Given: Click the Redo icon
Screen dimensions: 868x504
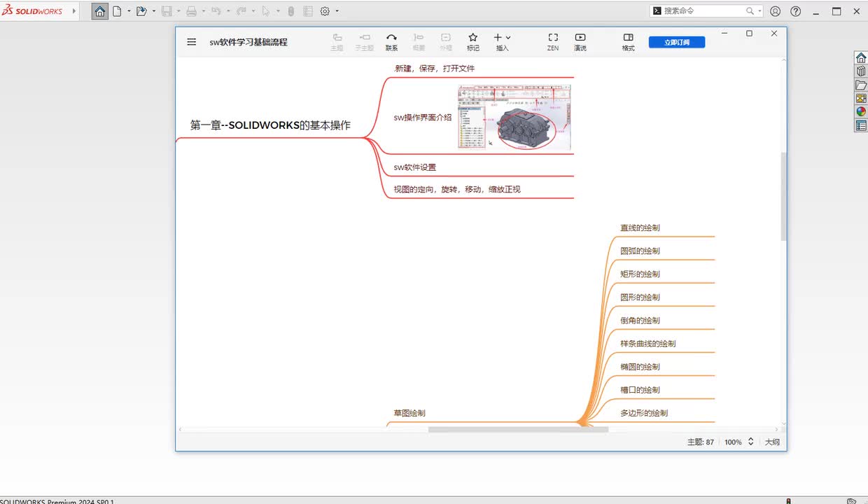Looking at the screenshot, I should [241, 11].
